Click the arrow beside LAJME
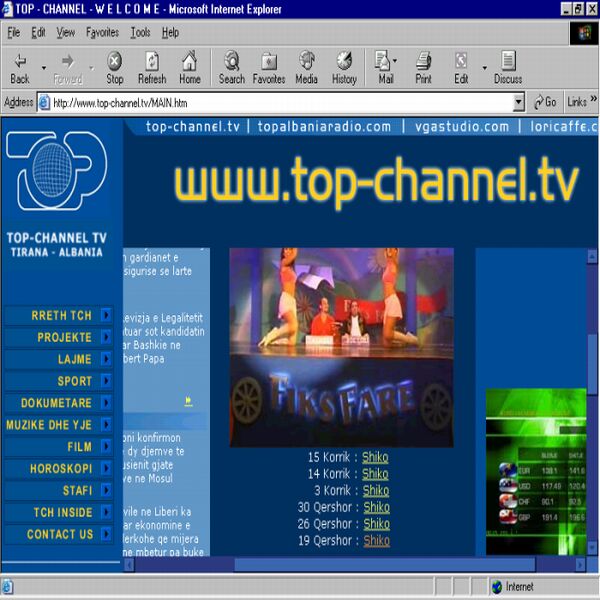600x600 pixels. 106,359
